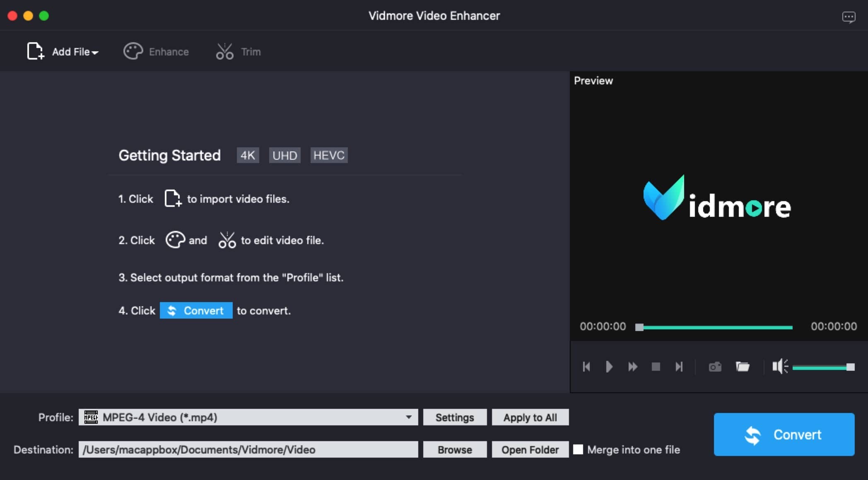
Task: Click the Add File icon in toolbar
Action: click(x=35, y=51)
